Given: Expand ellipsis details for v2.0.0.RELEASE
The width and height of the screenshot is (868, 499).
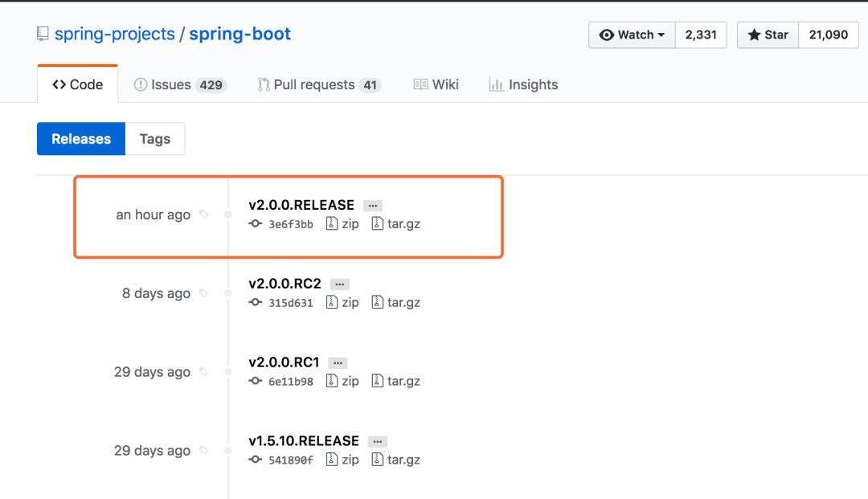Looking at the screenshot, I should [x=373, y=205].
